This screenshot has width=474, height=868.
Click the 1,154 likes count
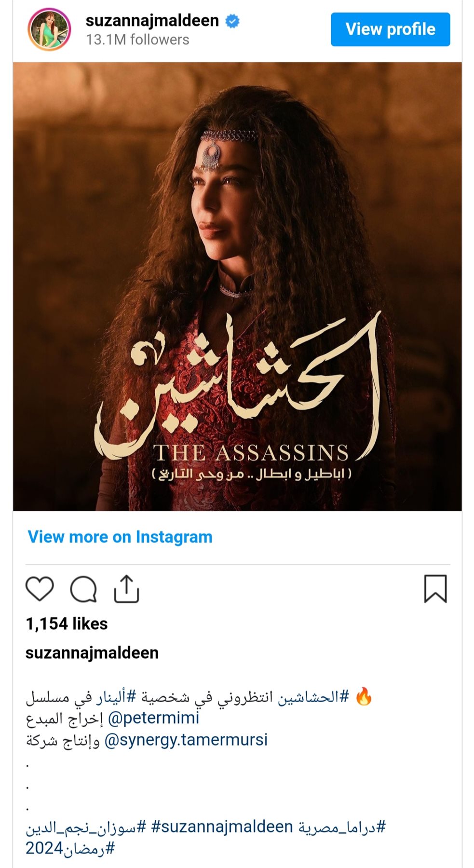[x=67, y=624]
